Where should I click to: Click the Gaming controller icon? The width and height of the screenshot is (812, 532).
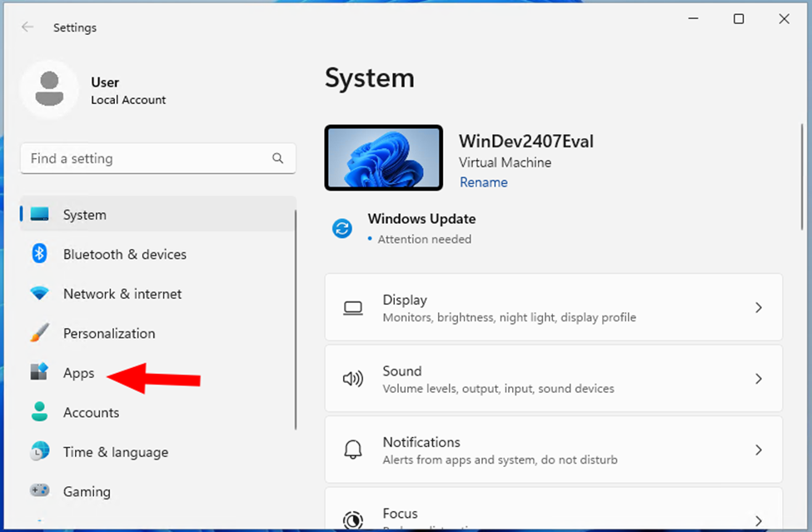[39, 491]
